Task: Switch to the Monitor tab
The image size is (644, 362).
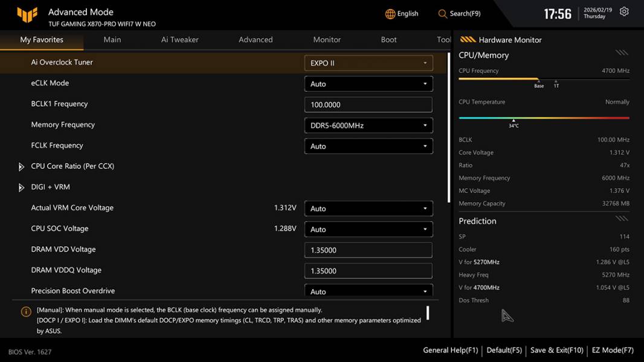Action: tap(327, 40)
